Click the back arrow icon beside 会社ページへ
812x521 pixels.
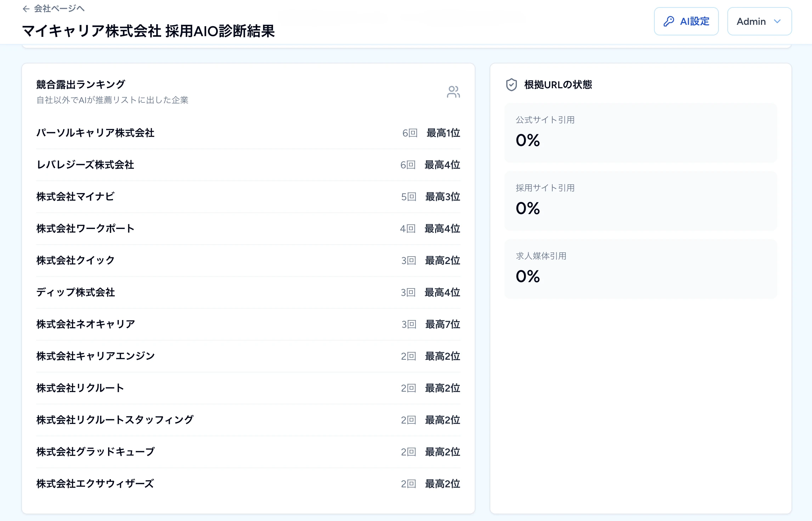point(26,9)
